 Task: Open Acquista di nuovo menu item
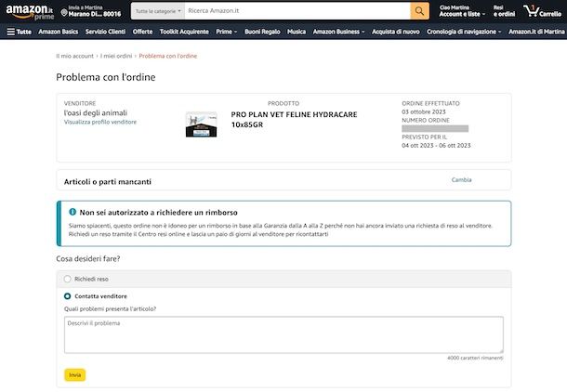click(x=396, y=32)
